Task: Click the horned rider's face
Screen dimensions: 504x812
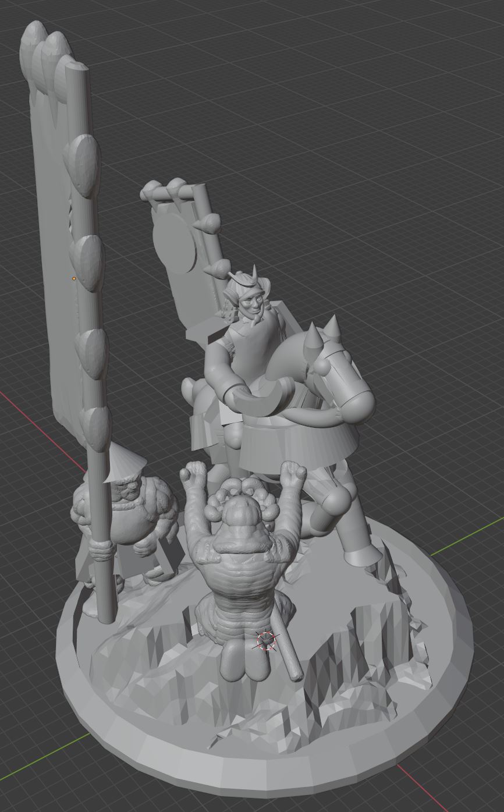Action: pyautogui.click(x=251, y=300)
